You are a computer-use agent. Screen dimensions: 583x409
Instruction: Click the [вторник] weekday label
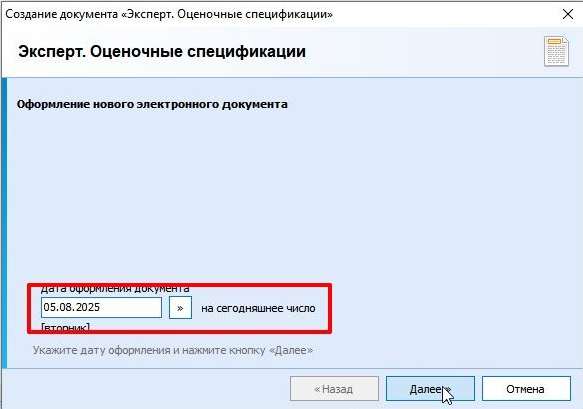(x=65, y=327)
